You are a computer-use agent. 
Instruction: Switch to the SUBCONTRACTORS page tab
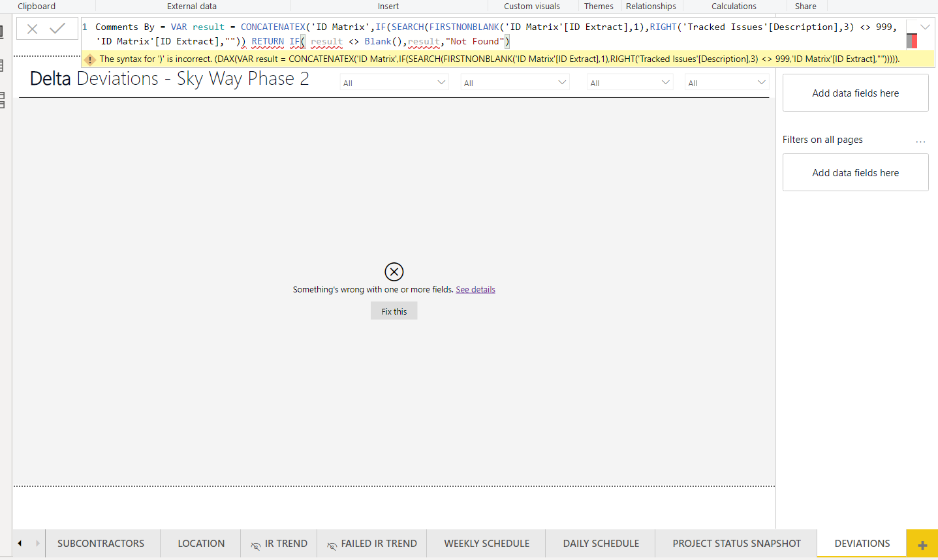pos(101,544)
